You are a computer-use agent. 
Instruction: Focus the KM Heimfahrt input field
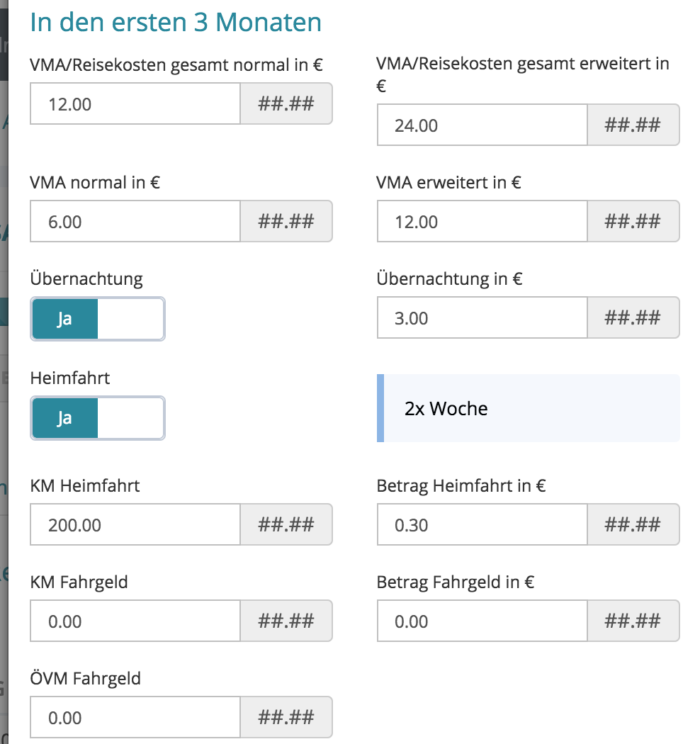tap(135, 525)
